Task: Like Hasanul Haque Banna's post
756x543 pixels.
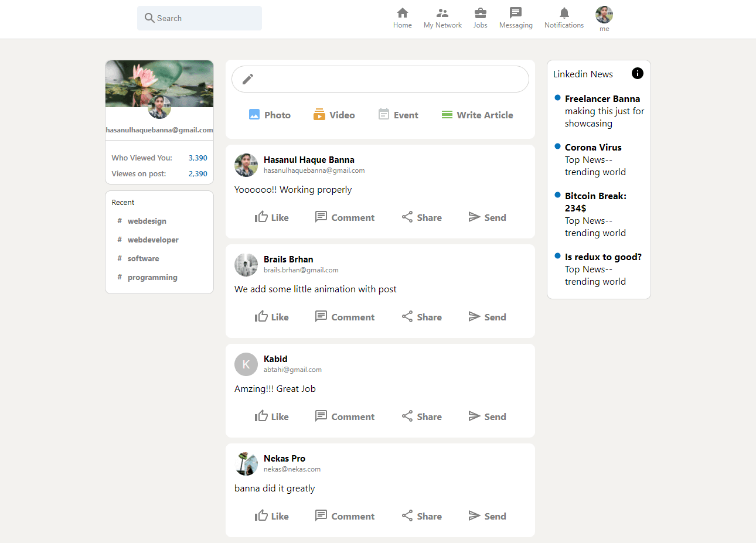Action: pos(271,217)
